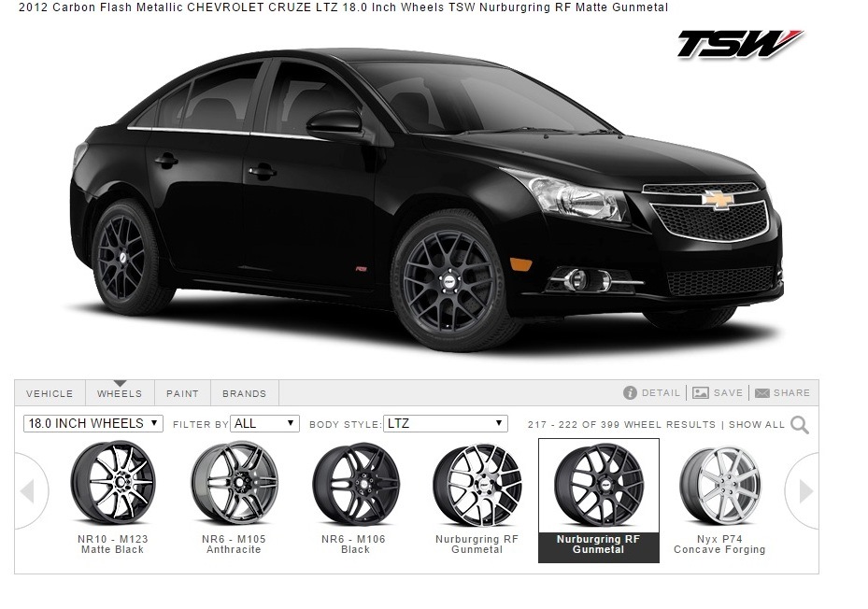868x609 pixels.
Task: Open the 18.0 INCH WHEELS size dropdown
Action: tap(93, 423)
